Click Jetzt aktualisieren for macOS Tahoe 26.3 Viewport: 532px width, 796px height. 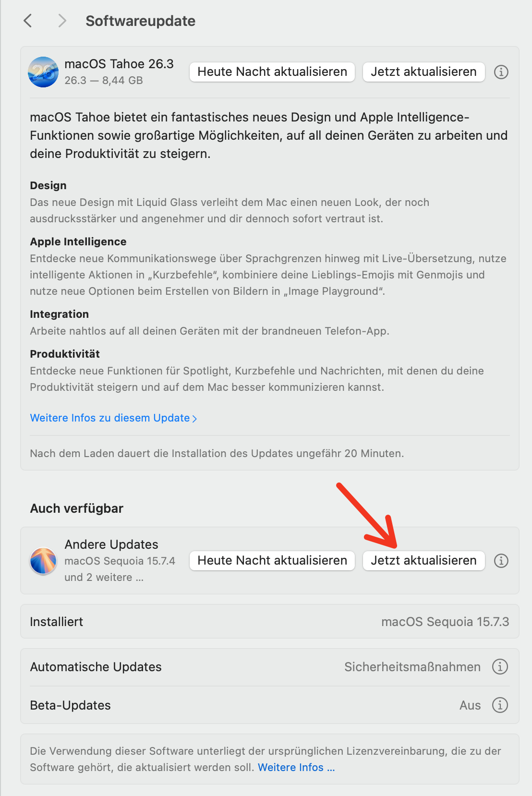[423, 72]
